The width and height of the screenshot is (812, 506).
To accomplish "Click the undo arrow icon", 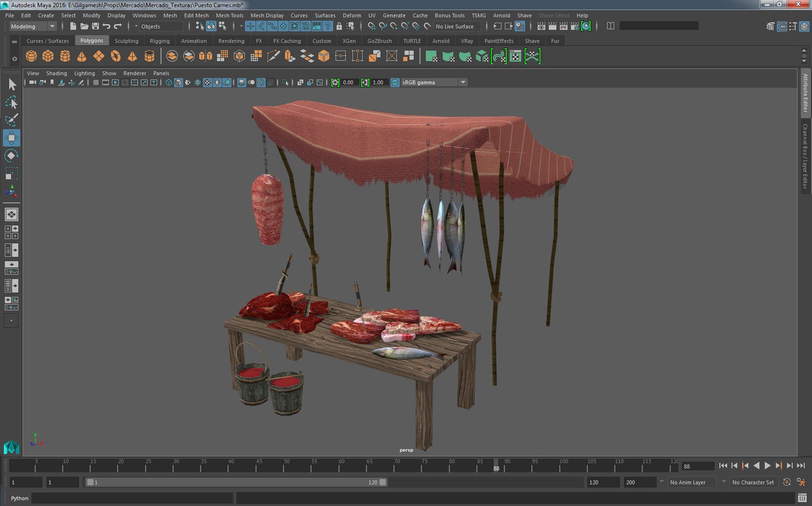I will (107, 27).
